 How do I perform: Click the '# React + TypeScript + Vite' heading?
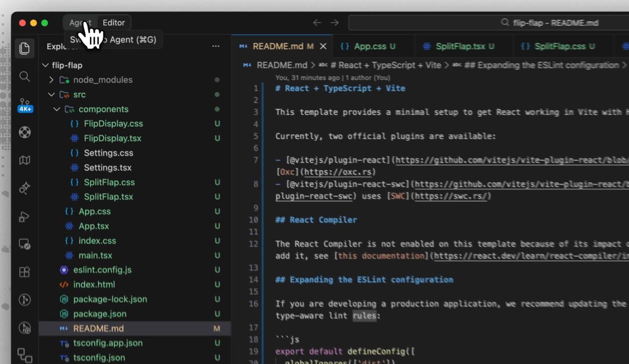340,89
